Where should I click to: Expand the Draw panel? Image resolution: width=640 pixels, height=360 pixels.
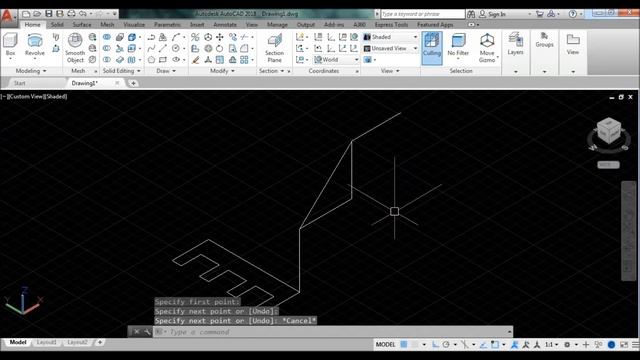166,71
